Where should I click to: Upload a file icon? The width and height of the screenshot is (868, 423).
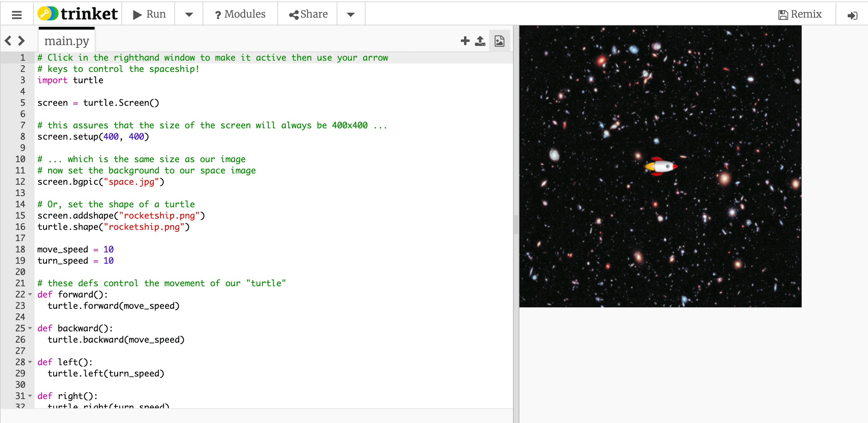[480, 41]
